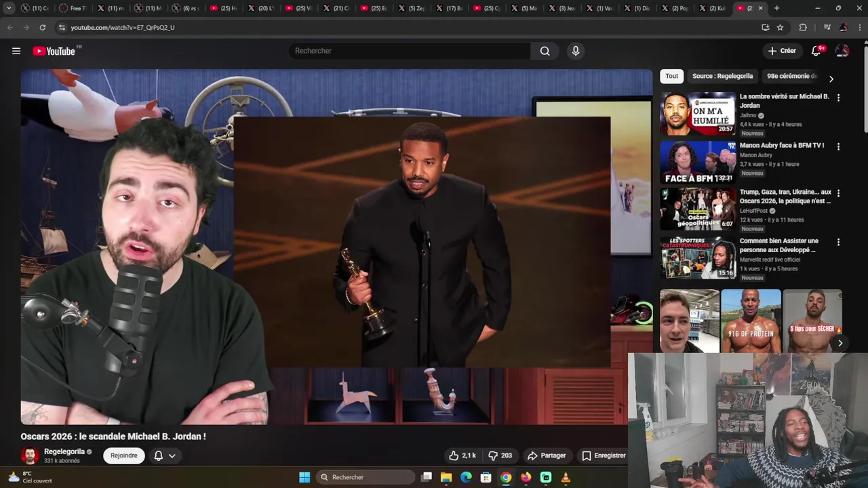This screenshot has width=868, height=488.
Task: Click the 331 k abonnés text
Action: point(62,461)
